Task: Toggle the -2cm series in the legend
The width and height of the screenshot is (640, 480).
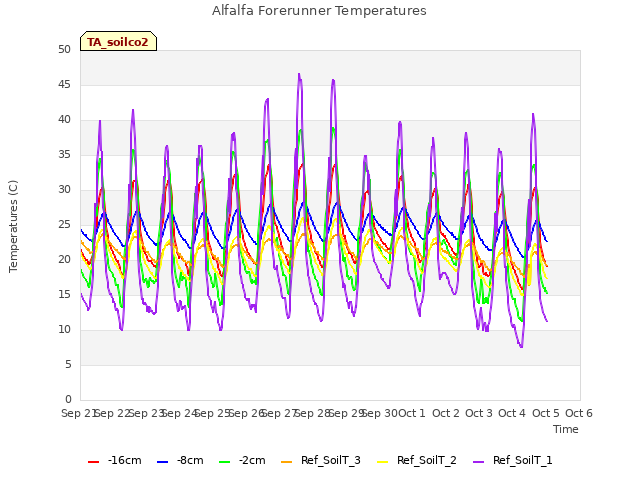Action: pos(242,461)
